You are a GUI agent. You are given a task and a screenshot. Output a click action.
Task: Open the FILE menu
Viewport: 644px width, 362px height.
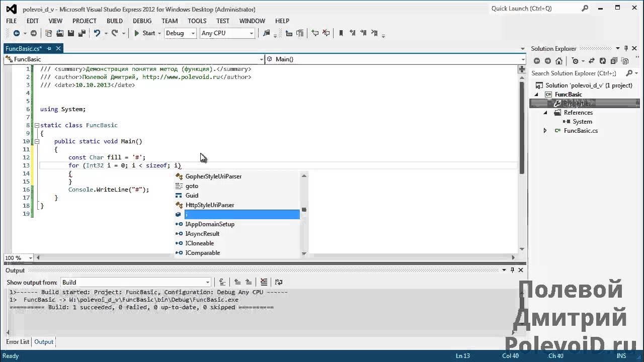(x=12, y=21)
